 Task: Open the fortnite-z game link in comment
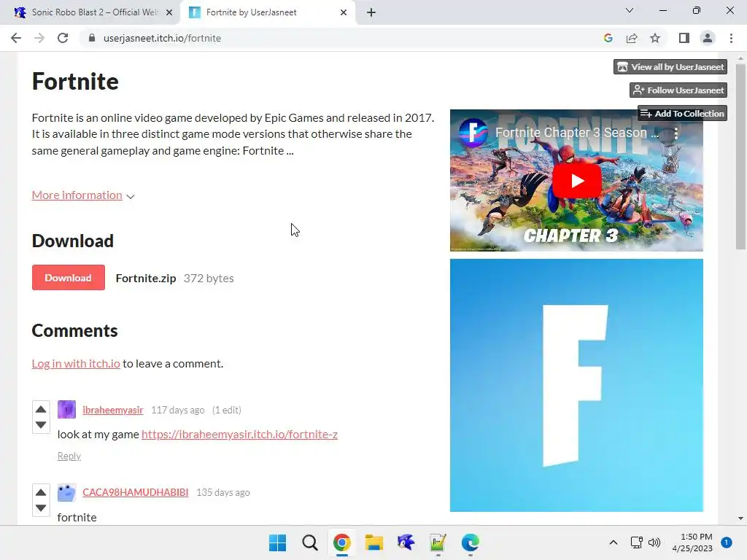click(239, 435)
